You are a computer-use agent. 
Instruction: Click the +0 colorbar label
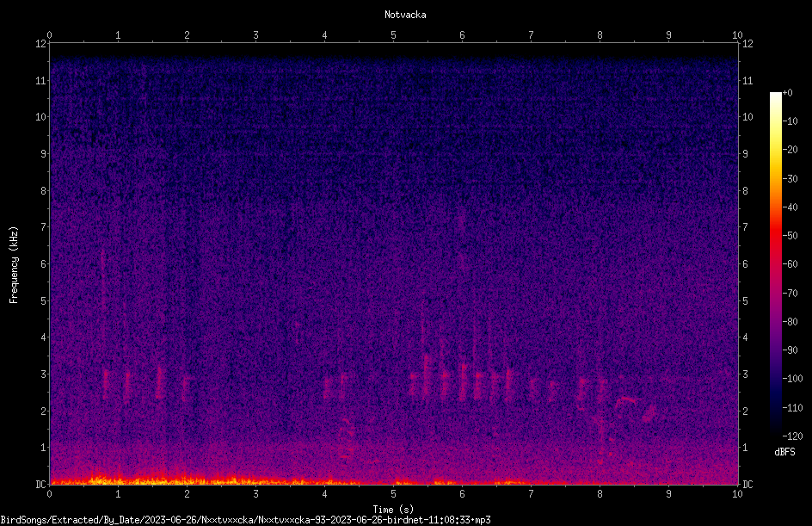(787, 93)
